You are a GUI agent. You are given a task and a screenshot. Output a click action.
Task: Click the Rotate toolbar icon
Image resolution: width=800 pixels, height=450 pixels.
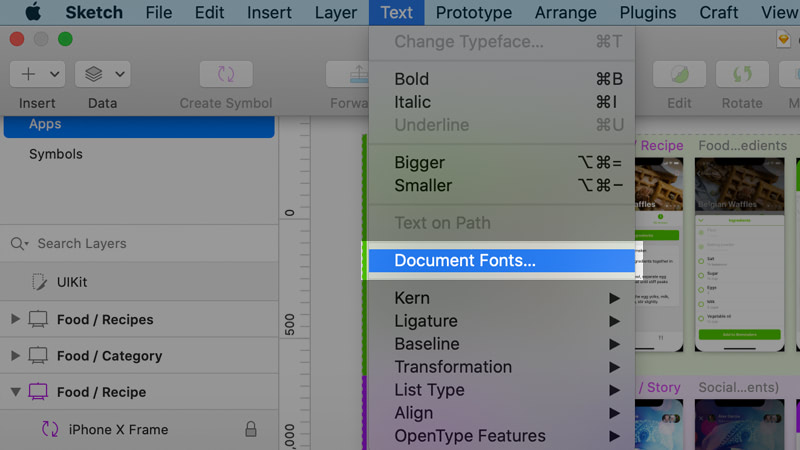pos(742,74)
